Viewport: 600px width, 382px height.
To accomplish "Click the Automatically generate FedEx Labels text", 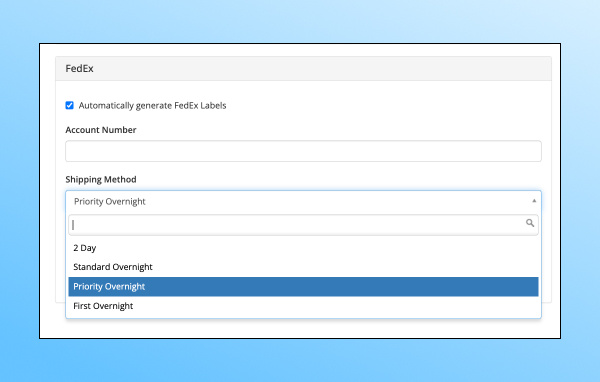I will [x=152, y=106].
